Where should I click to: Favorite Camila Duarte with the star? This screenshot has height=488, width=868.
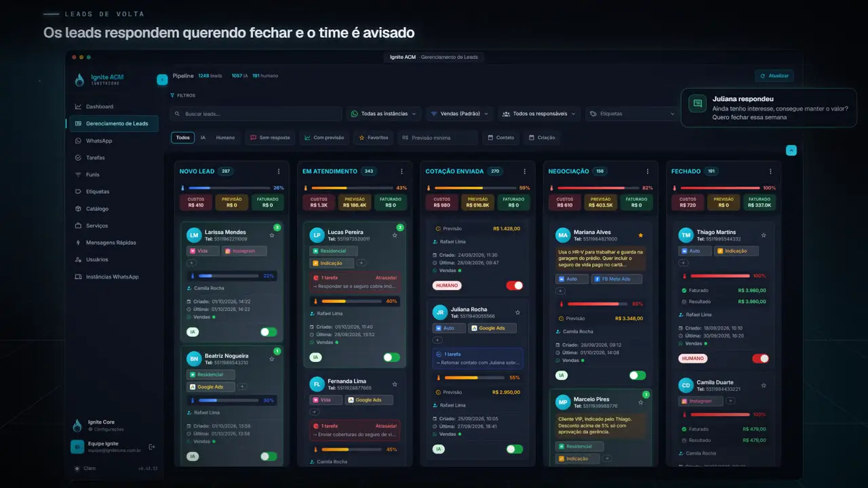pos(764,386)
